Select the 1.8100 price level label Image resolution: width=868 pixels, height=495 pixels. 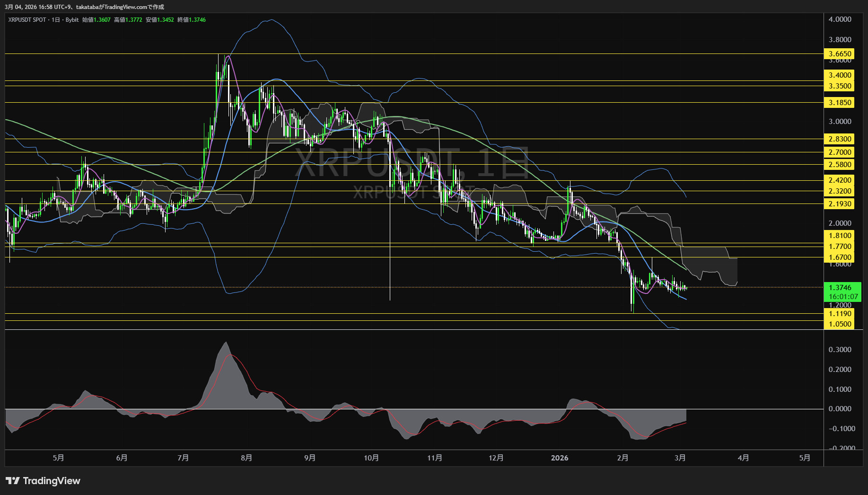[839, 236]
